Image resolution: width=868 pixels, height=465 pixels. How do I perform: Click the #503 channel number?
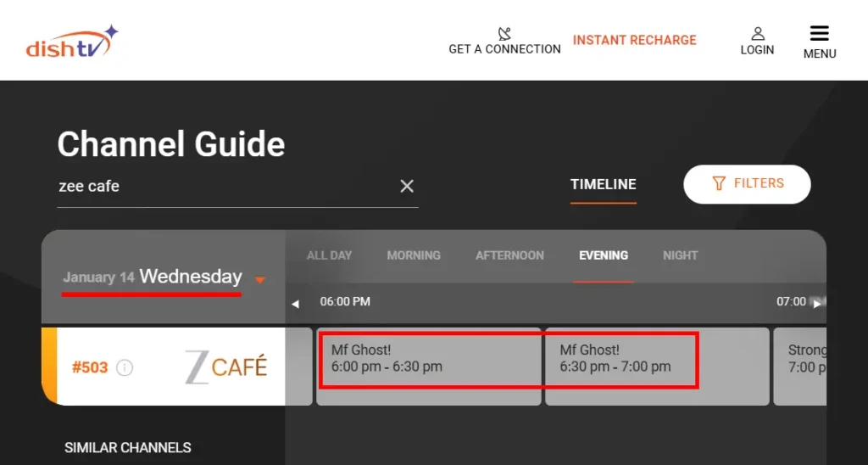(x=90, y=367)
